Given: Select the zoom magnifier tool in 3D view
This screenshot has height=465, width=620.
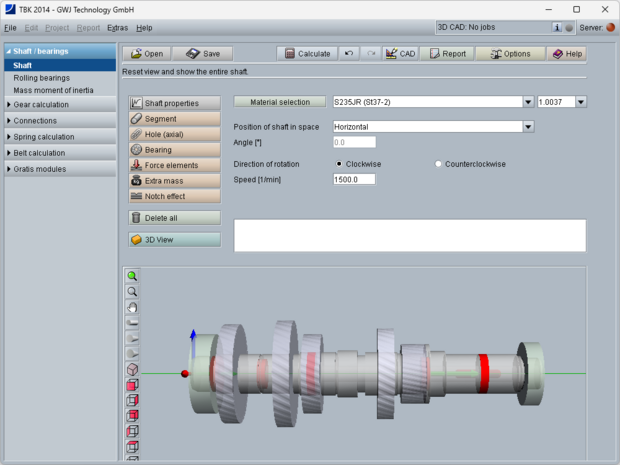Looking at the screenshot, I should pyautogui.click(x=132, y=291).
